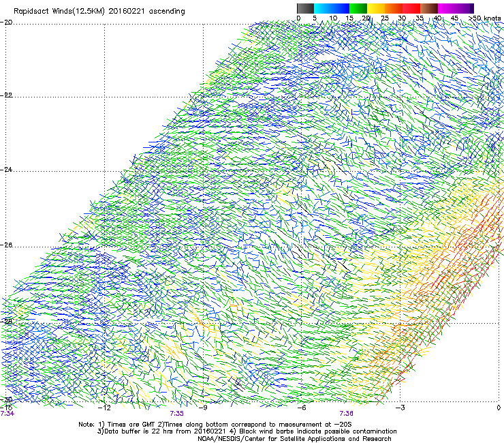The height and width of the screenshot is (443, 504).
Task: Click the -3 longitude axis label
Action: point(400,408)
